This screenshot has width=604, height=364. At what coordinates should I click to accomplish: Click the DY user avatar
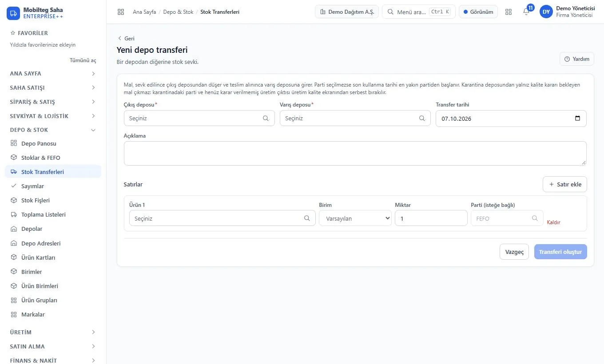click(546, 12)
